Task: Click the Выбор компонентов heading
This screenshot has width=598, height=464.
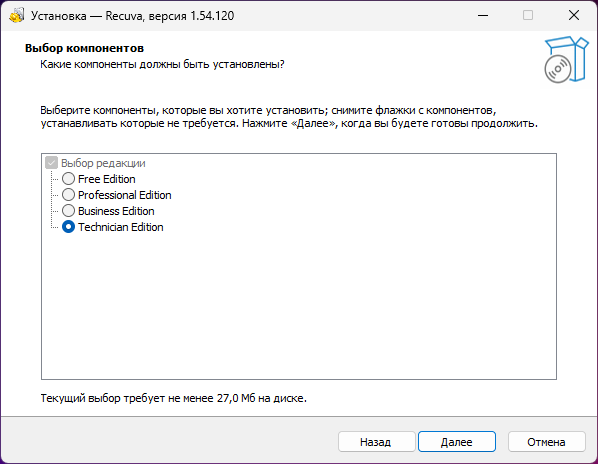Action: [84, 48]
